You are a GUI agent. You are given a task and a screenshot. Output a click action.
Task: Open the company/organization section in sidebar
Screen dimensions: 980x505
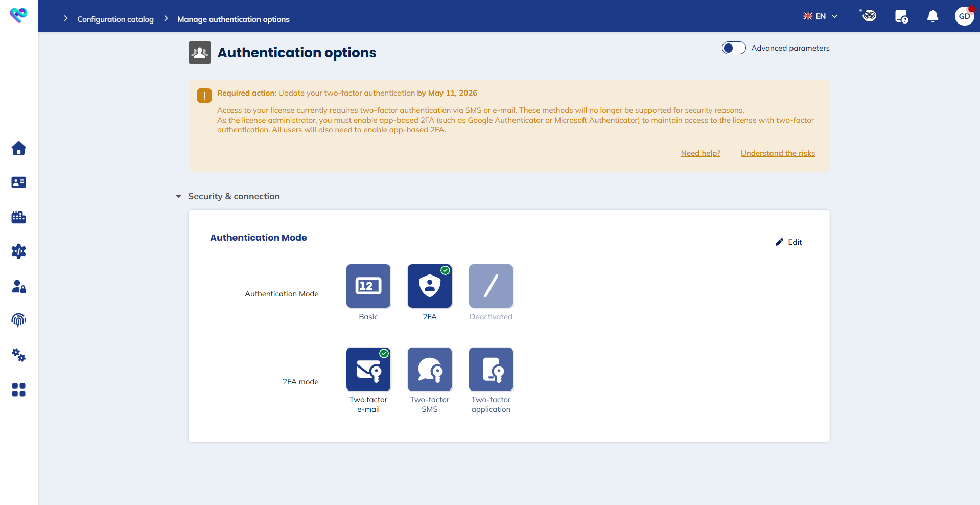pos(18,217)
